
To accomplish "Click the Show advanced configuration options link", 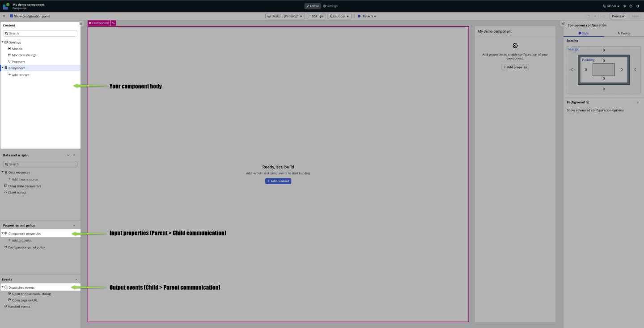I will point(595,110).
